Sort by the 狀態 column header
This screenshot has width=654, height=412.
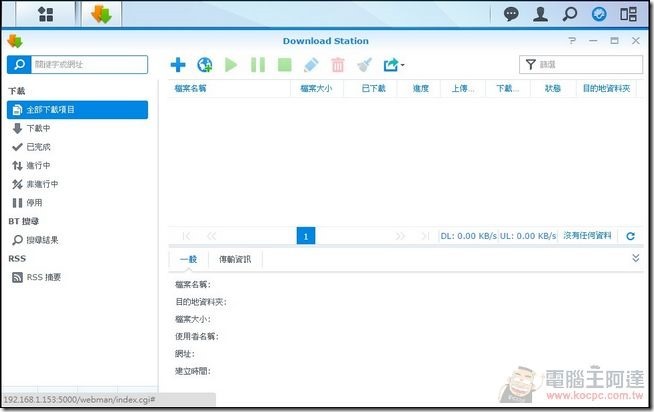coord(553,88)
